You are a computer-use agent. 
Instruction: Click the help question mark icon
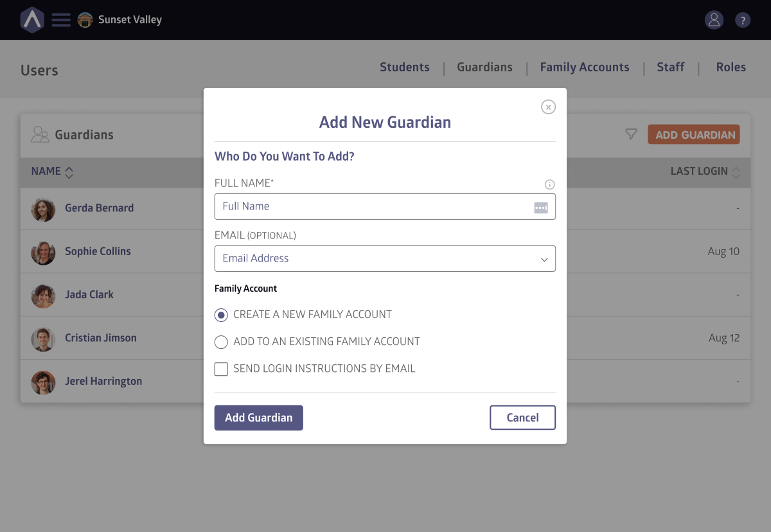coord(742,20)
